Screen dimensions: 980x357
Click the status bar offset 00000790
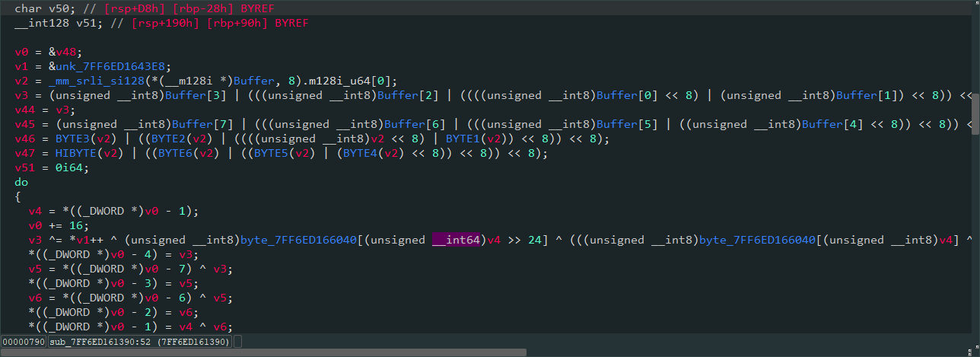[x=24, y=342]
